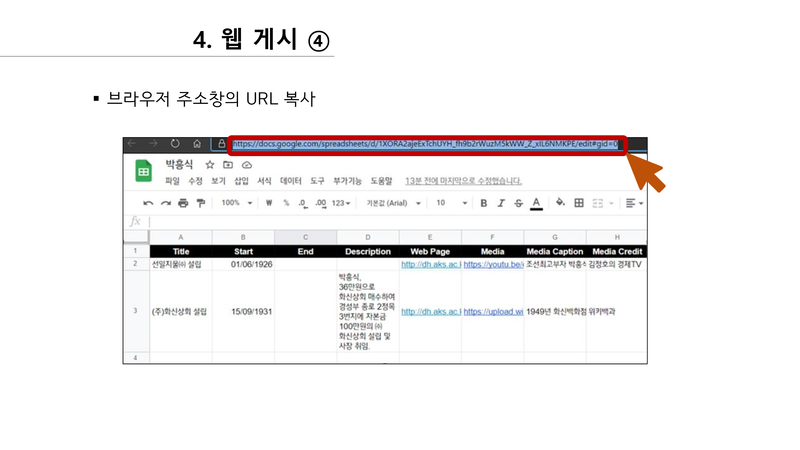Open the last edit history link
The width and height of the screenshot is (800, 450).
click(464, 181)
